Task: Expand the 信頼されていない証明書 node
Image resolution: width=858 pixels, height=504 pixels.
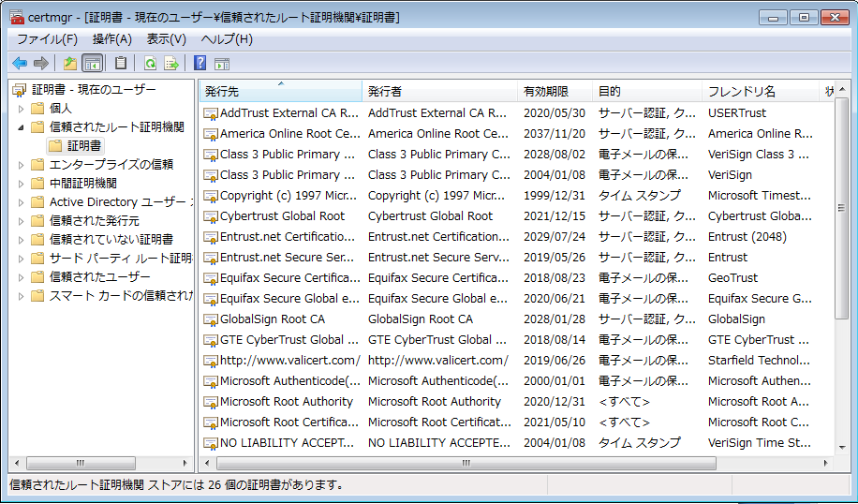Action: click(21, 240)
